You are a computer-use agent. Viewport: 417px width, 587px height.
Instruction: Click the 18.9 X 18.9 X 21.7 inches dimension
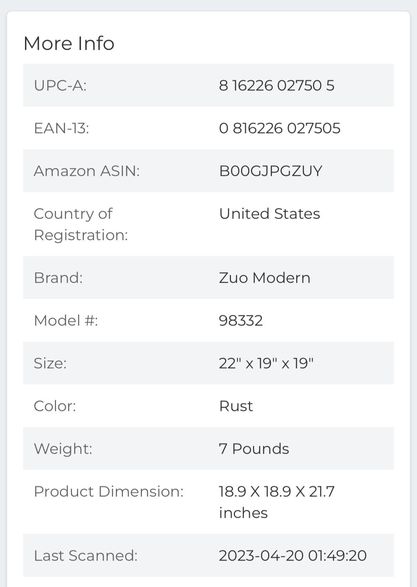point(277,502)
